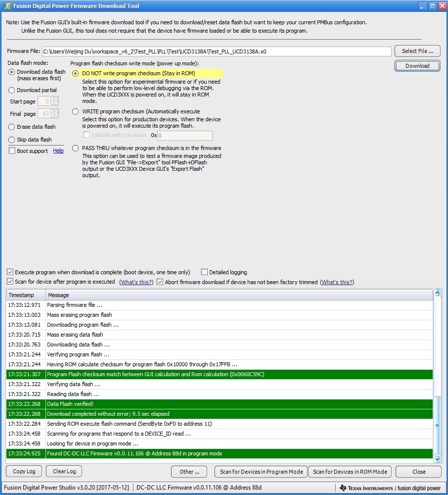The height and width of the screenshot is (495, 448).
Task: Click log scrollbar down arrow
Action: tap(437, 459)
